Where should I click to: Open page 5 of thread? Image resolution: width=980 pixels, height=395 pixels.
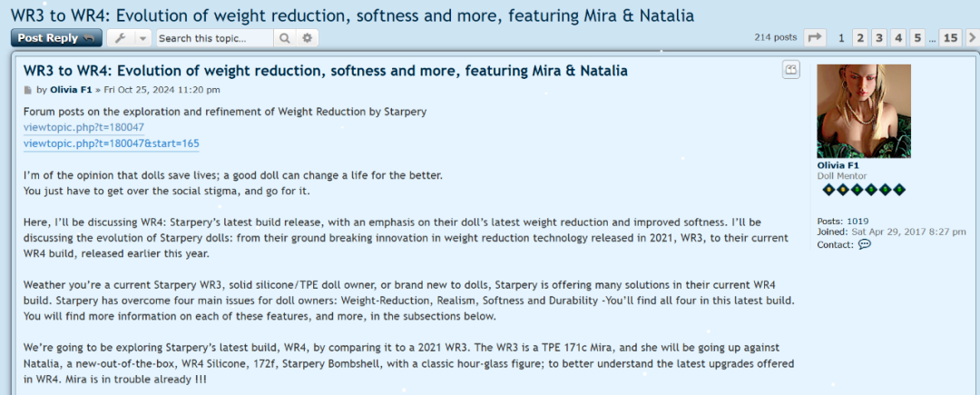917,38
